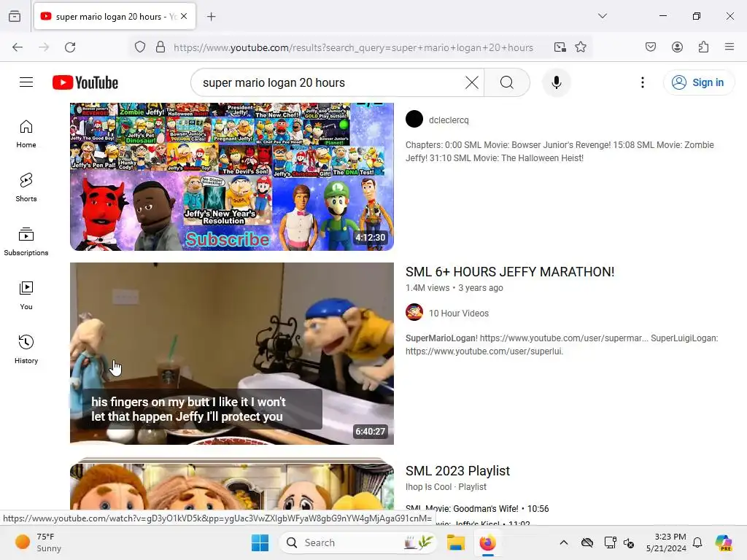
Task: Click '1.4M views • 3 years ago' text
Action: tap(454, 287)
